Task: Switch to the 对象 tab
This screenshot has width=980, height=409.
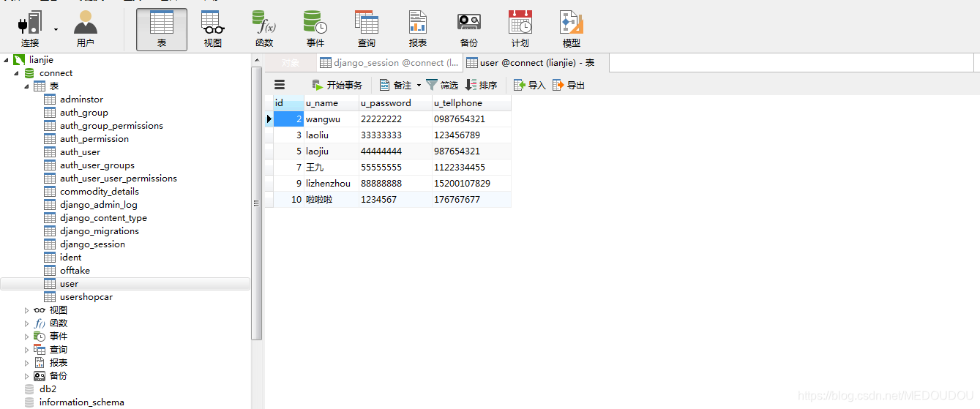Action: pyautogui.click(x=291, y=63)
